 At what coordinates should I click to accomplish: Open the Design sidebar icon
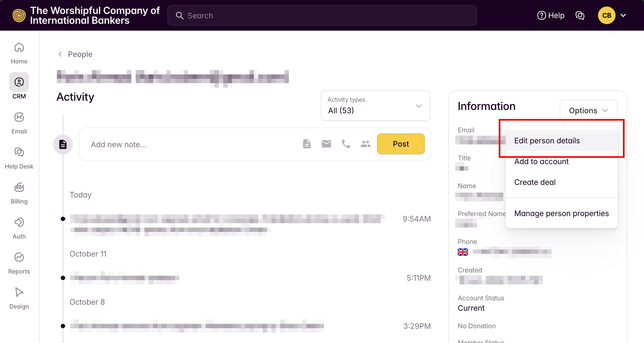click(x=19, y=298)
